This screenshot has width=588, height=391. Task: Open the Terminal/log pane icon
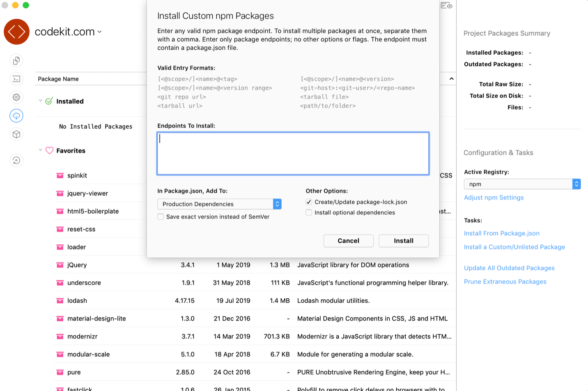click(x=16, y=79)
